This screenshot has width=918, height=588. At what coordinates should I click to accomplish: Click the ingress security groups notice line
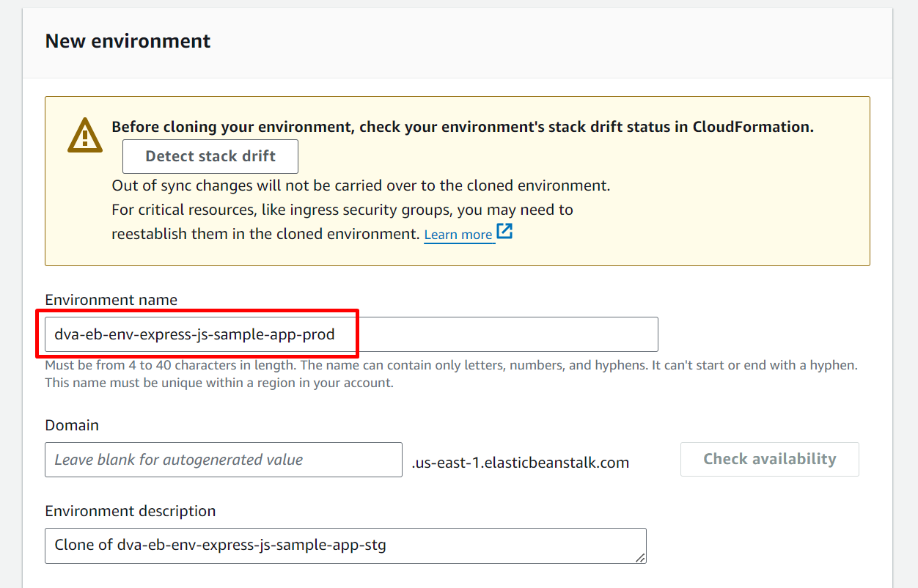pos(342,210)
